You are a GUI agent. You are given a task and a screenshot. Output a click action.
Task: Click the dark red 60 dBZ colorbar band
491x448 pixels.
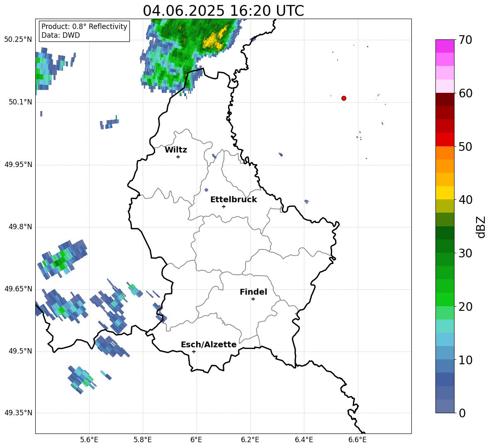(x=445, y=99)
